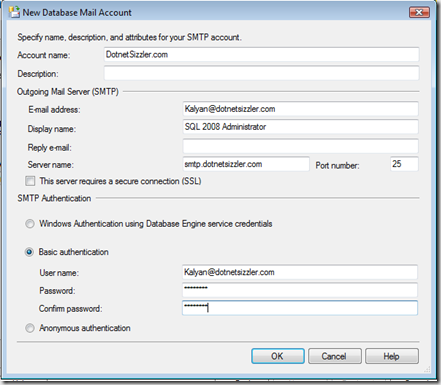
Task: Click the 'Confirm password:' label
Action: point(71,309)
